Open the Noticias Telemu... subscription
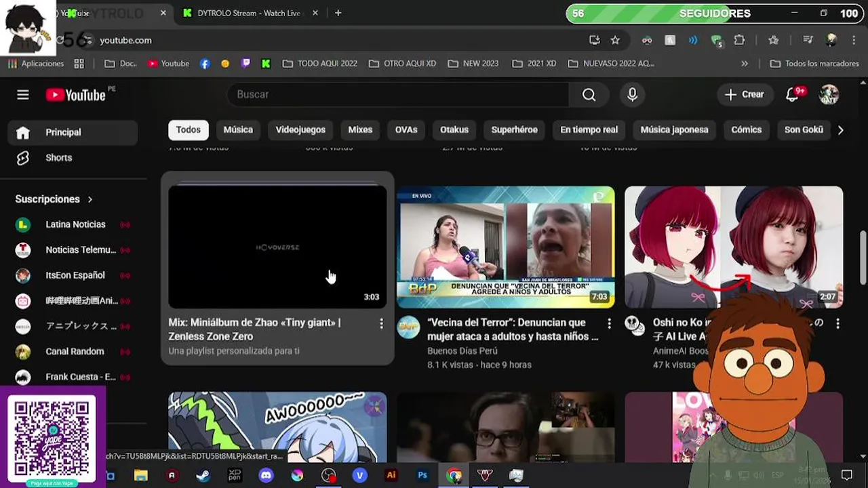Image resolution: width=868 pixels, height=488 pixels. coord(73,250)
